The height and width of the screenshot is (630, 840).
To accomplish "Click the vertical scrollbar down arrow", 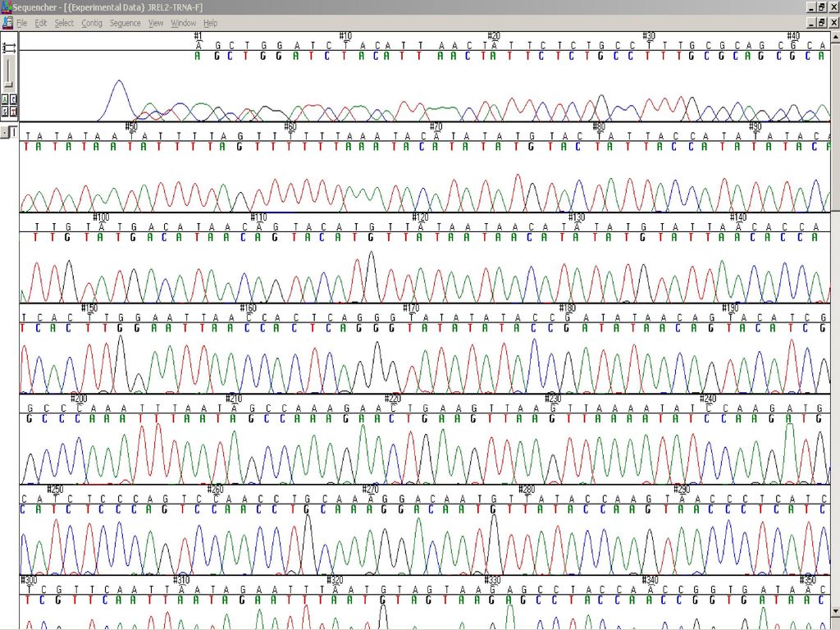I will point(835,610).
